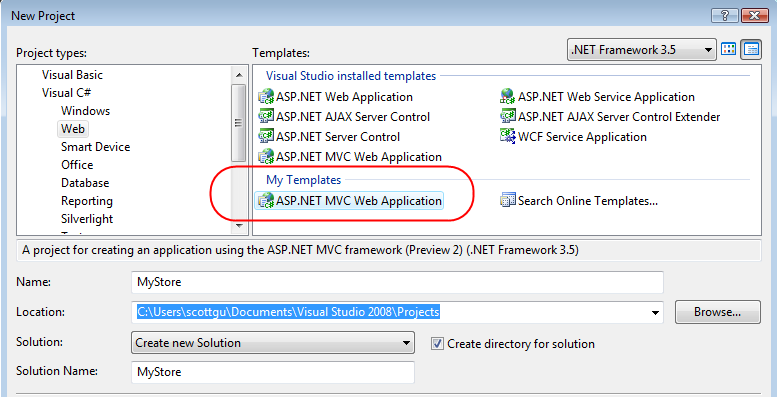This screenshot has height=397, width=777.
Task: Choose the ASP.NET AJAX Server Control icon
Action: (266, 116)
